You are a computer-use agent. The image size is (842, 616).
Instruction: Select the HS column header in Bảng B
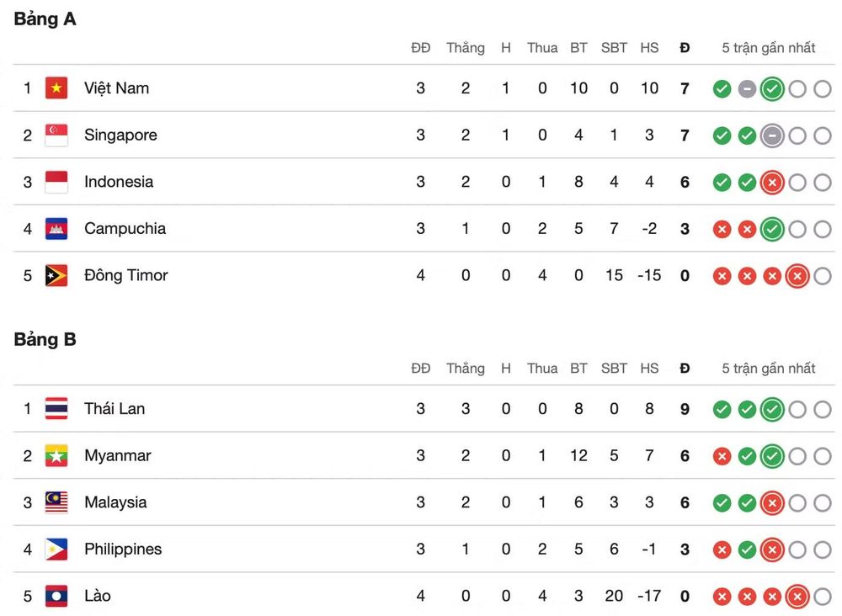click(649, 369)
